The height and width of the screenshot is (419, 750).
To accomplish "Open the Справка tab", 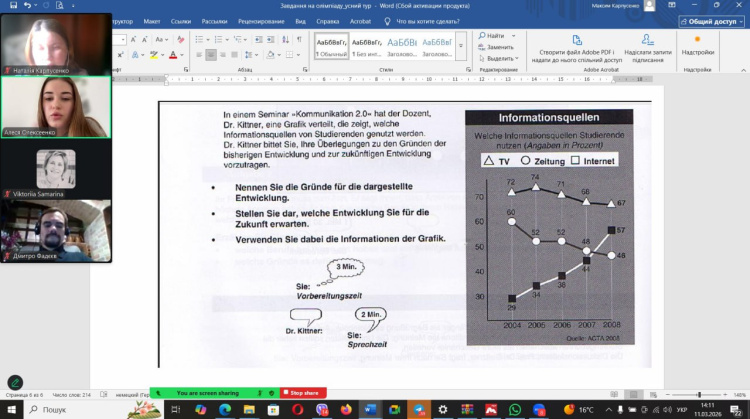I will click(328, 22).
